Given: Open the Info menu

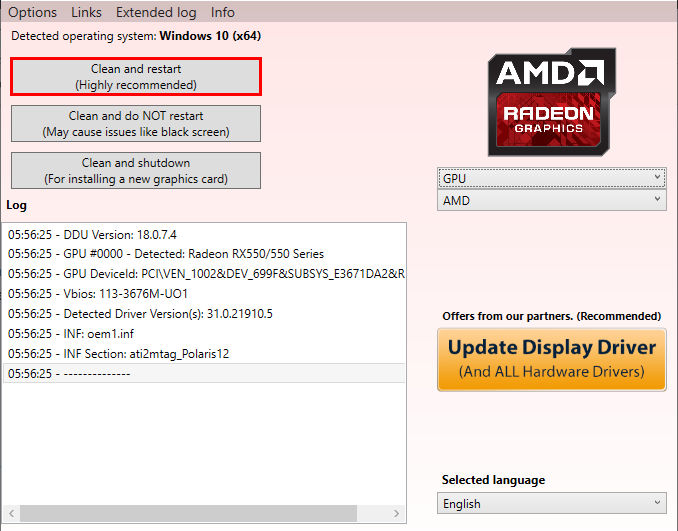Looking at the screenshot, I should coord(223,12).
